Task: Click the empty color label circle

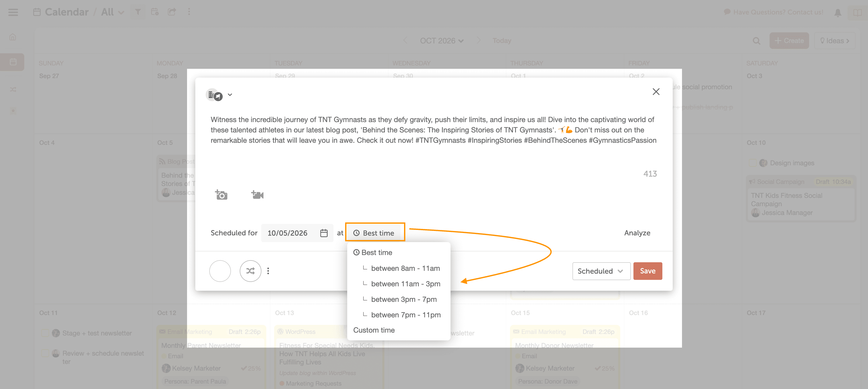Action: [x=220, y=271]
